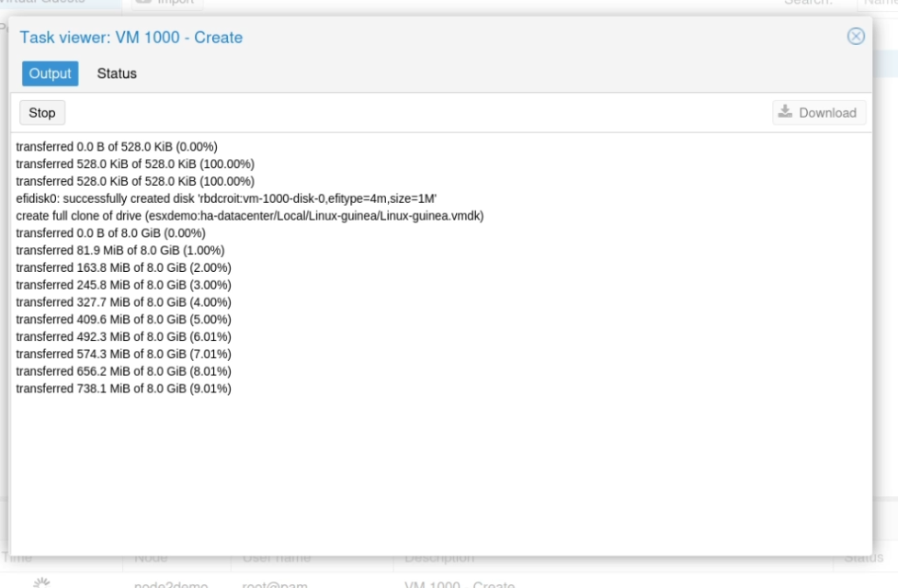The image size is (898, 588).
Task: Switch to the Status tab
Action: coord(117,73)
